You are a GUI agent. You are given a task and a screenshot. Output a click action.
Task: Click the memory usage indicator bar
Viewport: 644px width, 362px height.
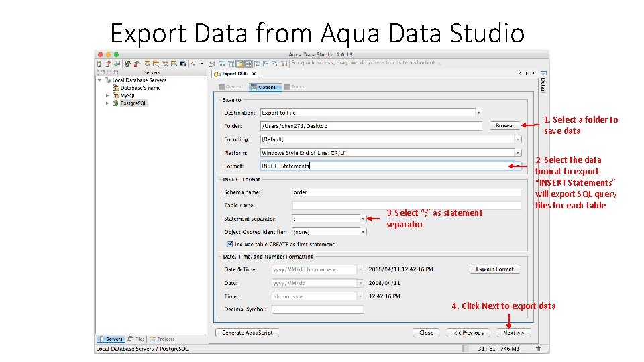point(465,349)
